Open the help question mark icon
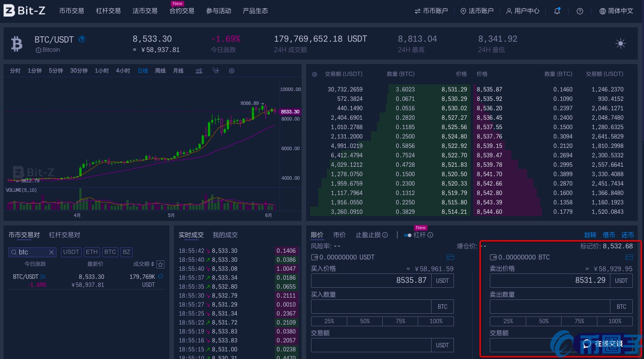Image resolution: width=644 pixels, height=359 pixels. [580, 11]
